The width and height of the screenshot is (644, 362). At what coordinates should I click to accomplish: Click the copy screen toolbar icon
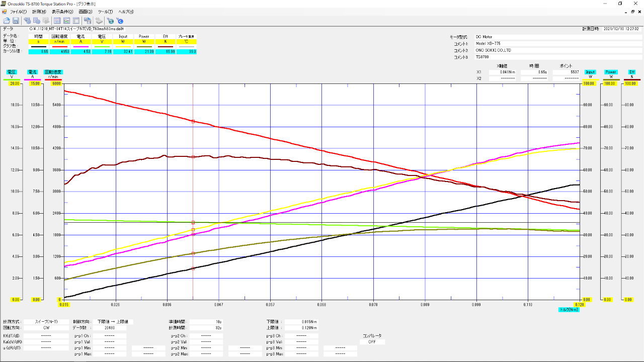88,21
